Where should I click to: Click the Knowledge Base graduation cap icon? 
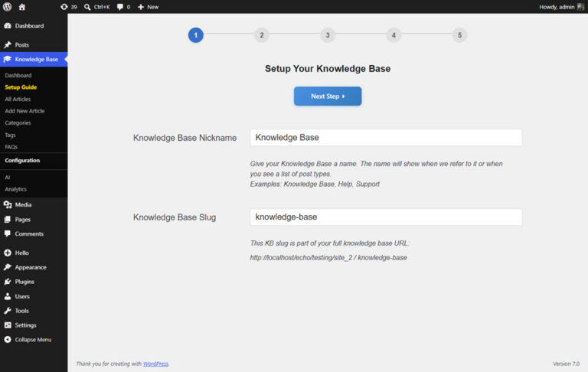click(8, 59)
